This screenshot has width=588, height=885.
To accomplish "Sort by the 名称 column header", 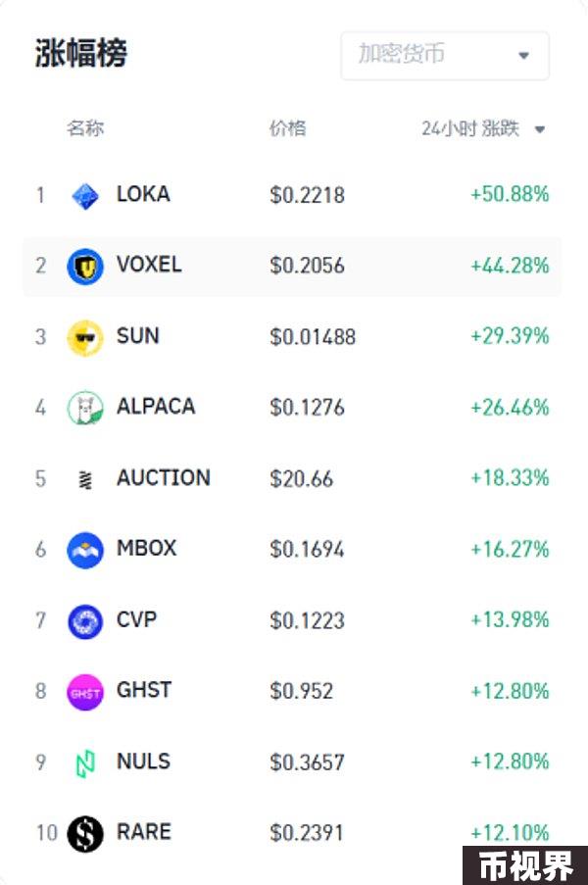I will click(x=85, y=128).
